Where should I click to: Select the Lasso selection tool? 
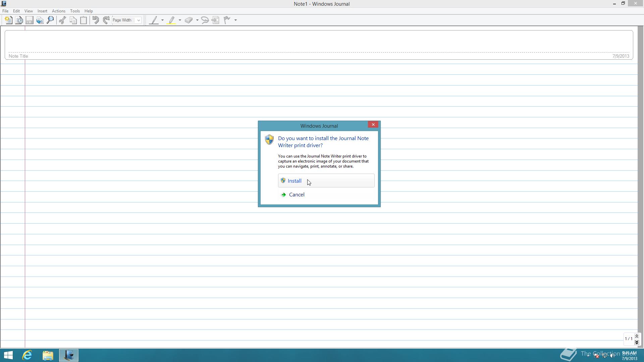coord(205,20)
